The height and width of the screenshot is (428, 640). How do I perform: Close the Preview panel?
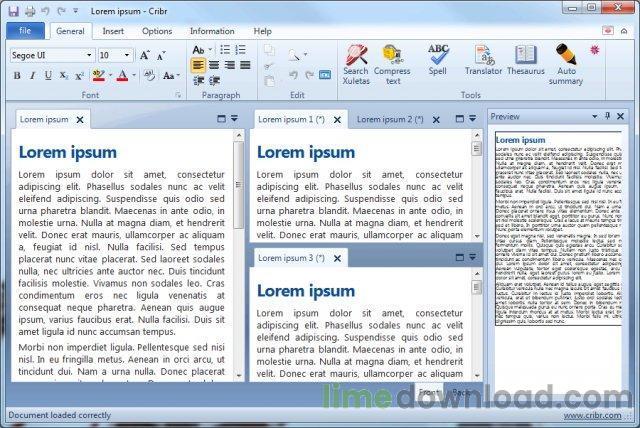coord(620,116)
